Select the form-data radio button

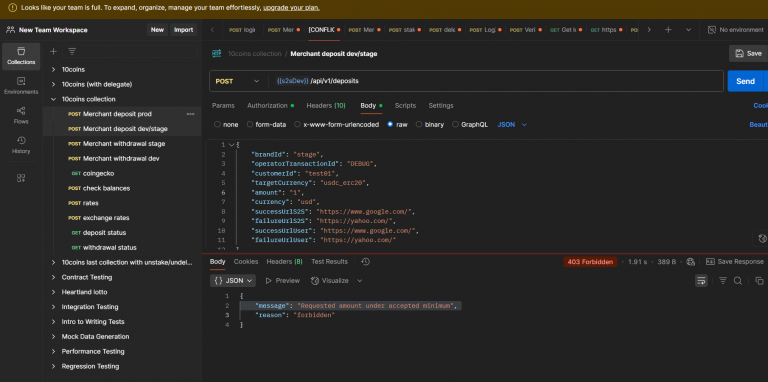250,124
